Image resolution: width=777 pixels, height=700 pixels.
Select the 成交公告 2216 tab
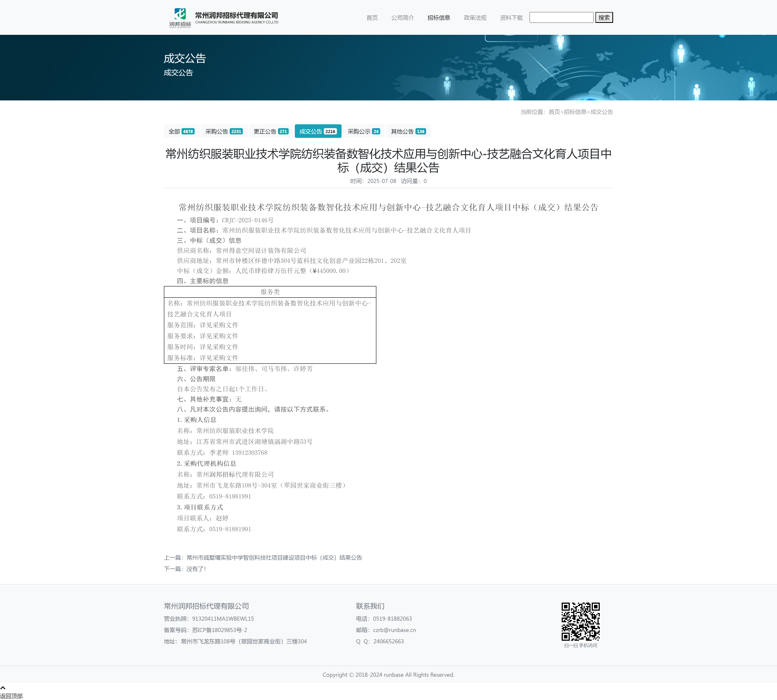pos(318,132)
